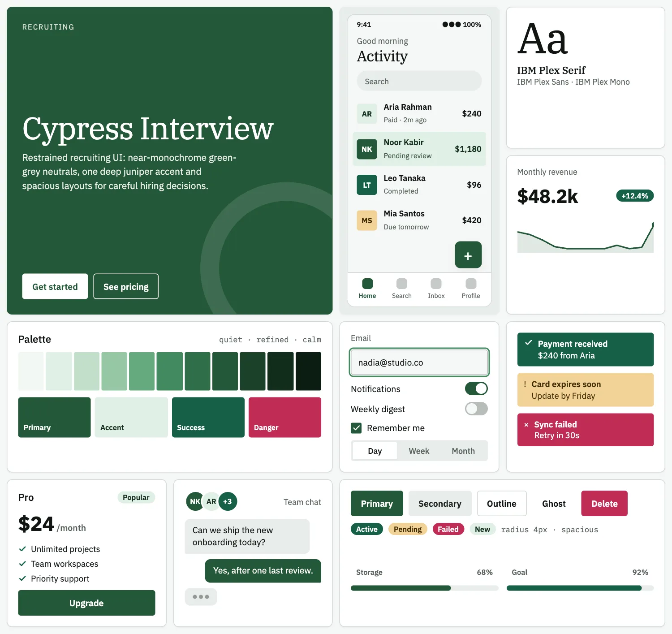The width and height of the screenshot is (672, 634).
Task: Select the AR avatar in Team chat
Action: pyautogui.click(x=211, y=501)
